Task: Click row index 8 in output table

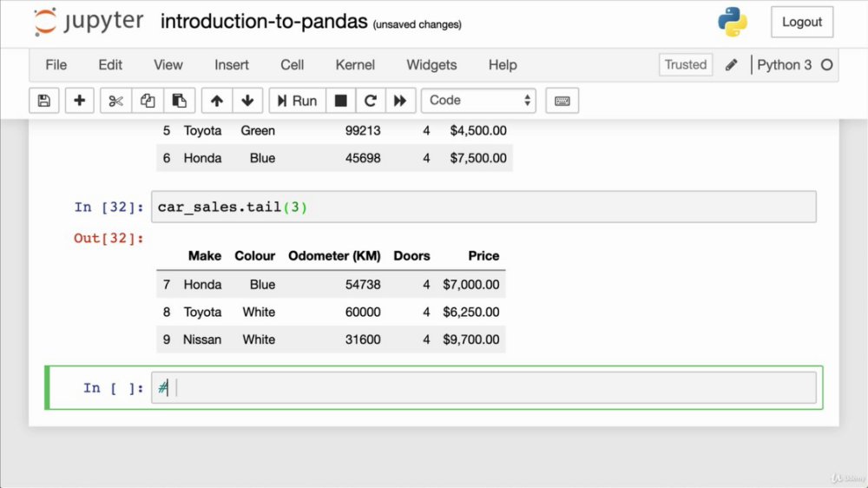Action: coord(167,313)
